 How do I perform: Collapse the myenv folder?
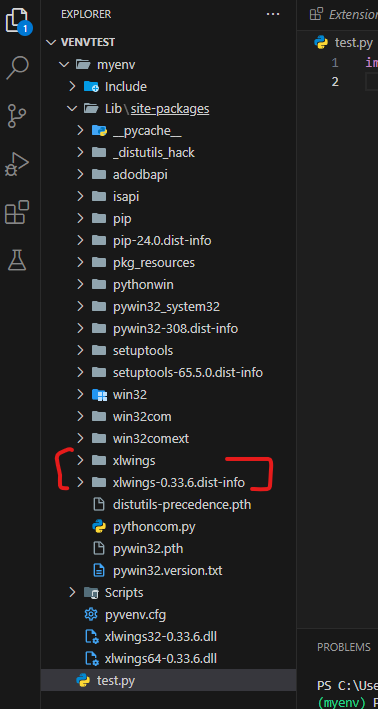(63, 64)
